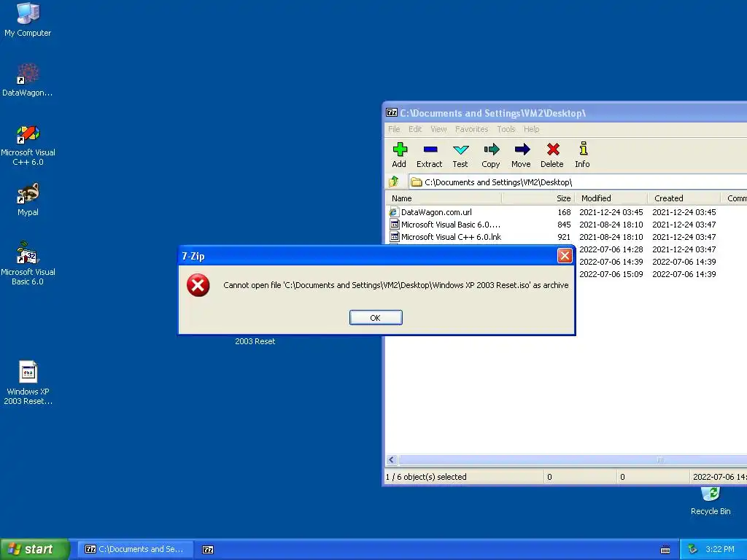Image resolution: width=747 pixels, height=560 pixels.
Task: Click horizontal scrollbar left arrow
Action: [392, 460]
